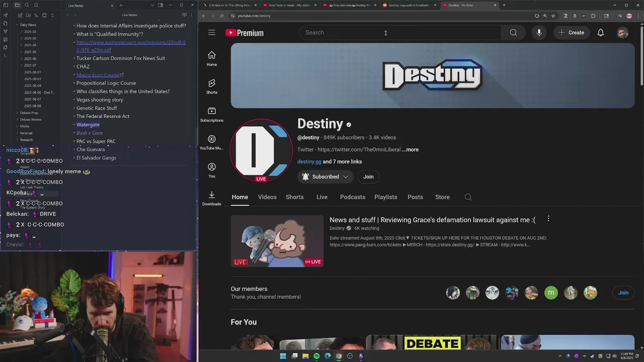Toggle reading view in Obsidian note
The height and width of the screenshot is (362, 644).
[184, 15]
